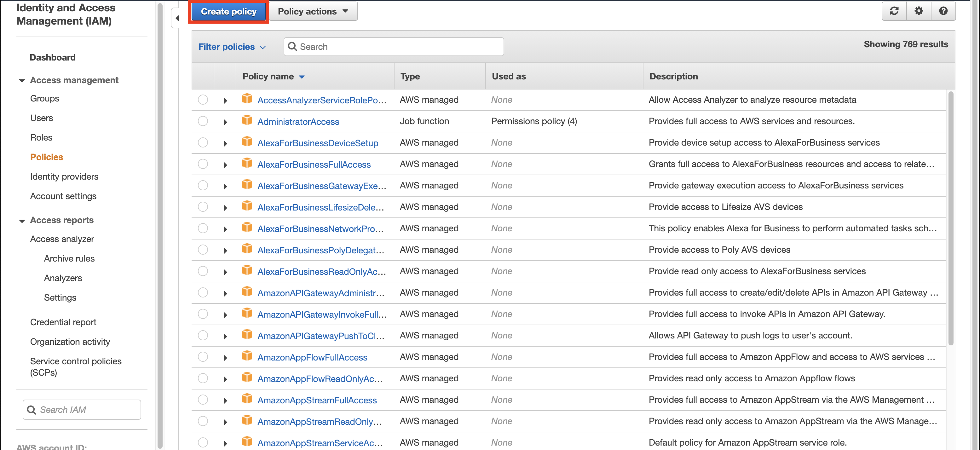Select the AmazonAPIGatewayAdministr… radio button

[203, 292]
